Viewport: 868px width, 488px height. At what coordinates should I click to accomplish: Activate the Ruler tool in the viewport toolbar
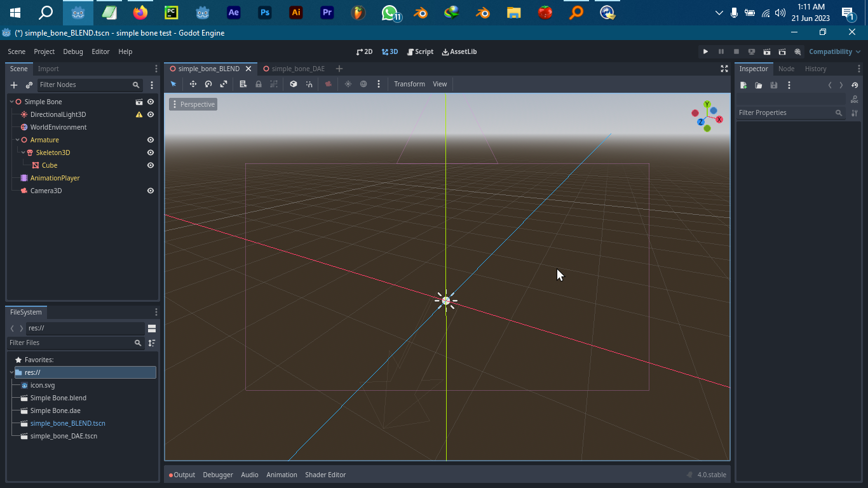tap(242, 83)
